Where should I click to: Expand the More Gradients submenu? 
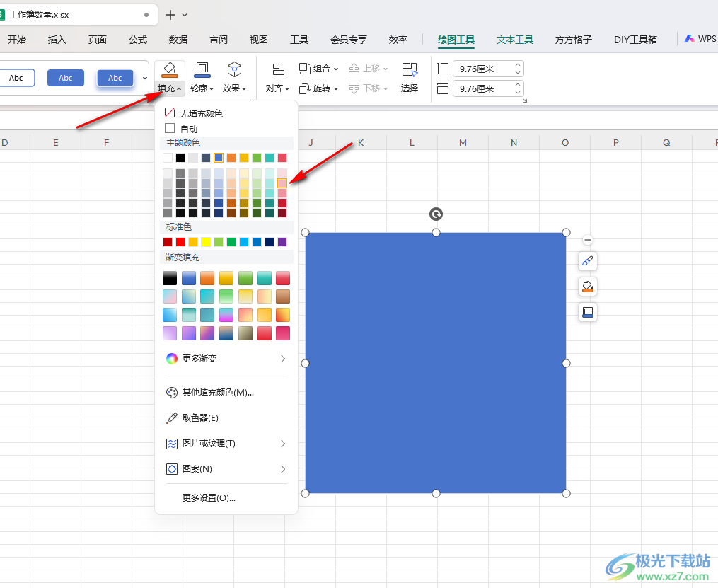[x=226, y=359]
